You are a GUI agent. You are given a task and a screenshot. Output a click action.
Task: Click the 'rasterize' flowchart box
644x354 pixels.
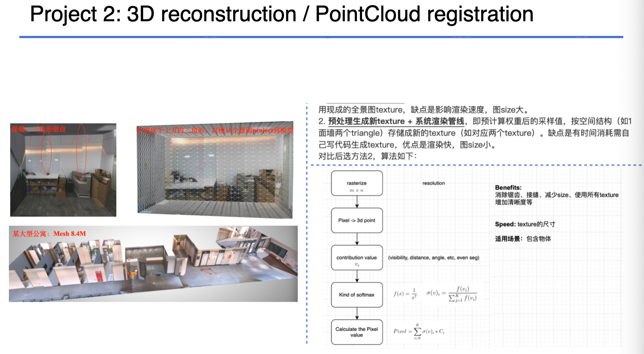pyautogui.click(x=357, y=183)
